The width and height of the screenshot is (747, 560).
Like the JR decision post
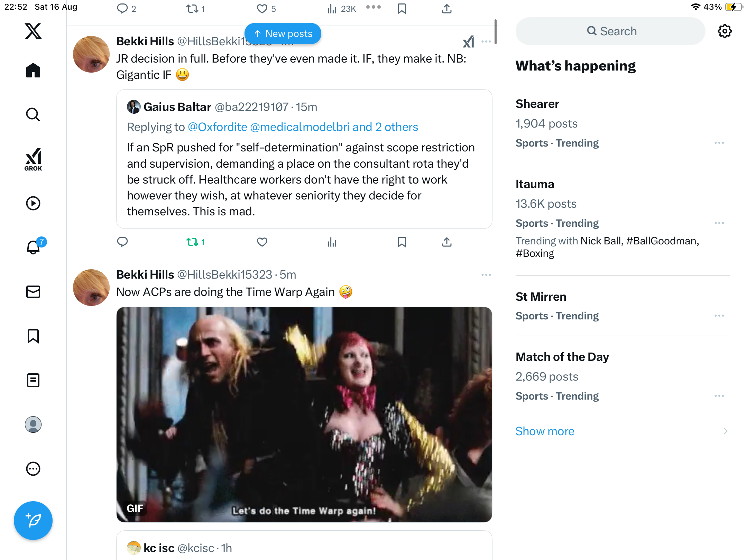coord(262,242)
